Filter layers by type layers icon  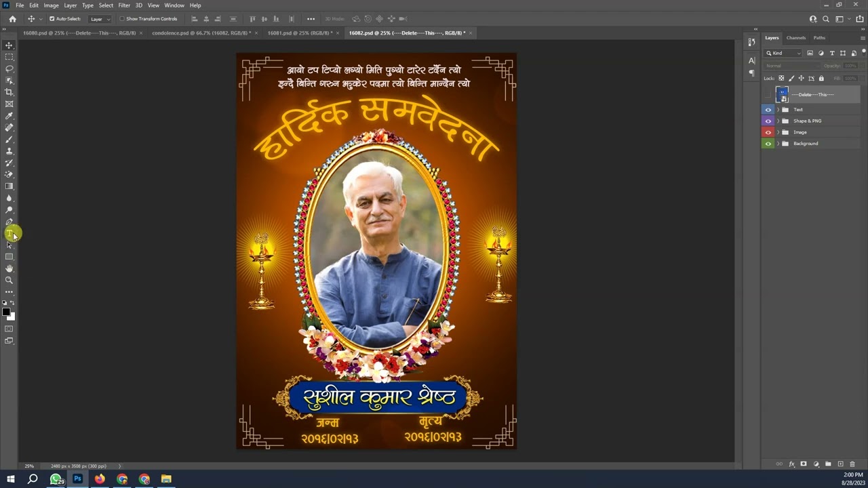pyautogui.click(x=832, y=53)
